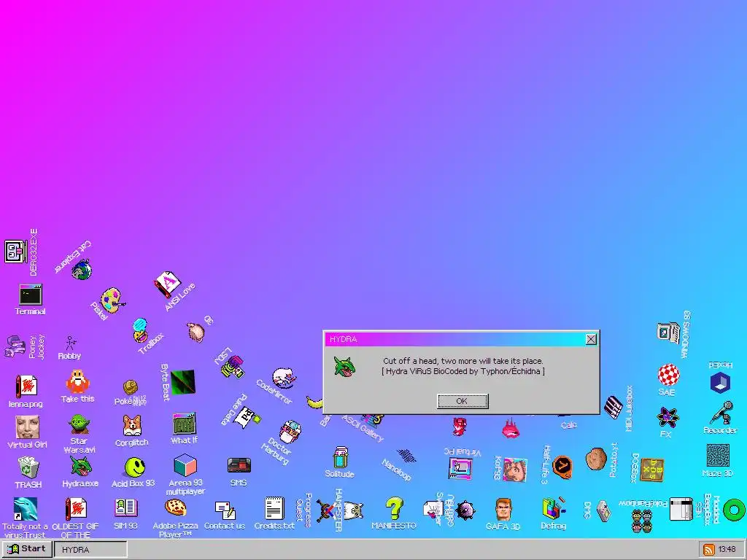Open the CodeMirror icon
The image size is (747, 560).
pyautogui.click(x=284, y=378)
